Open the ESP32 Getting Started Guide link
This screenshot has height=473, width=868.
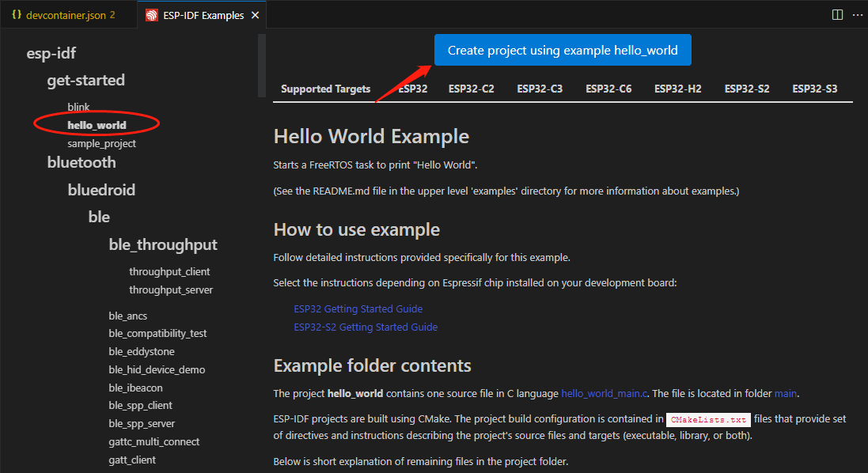358,308
